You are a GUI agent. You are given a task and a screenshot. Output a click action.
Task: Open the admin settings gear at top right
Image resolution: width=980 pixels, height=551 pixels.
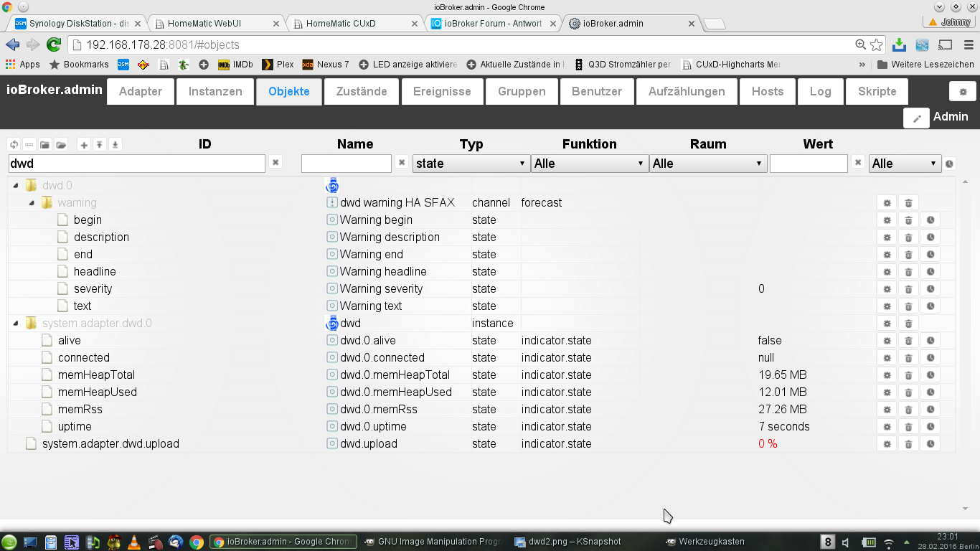coord(963,92)
